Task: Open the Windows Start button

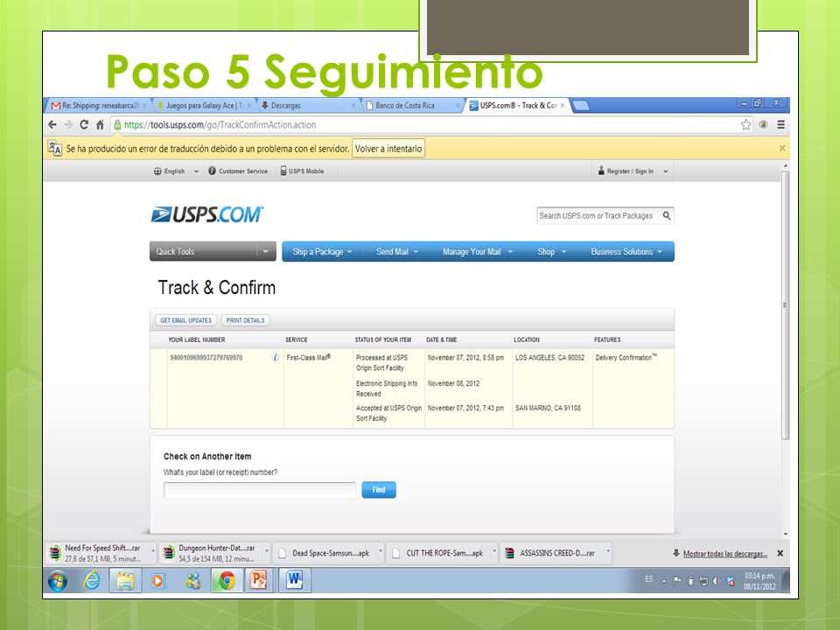Action: coord(58,581)
